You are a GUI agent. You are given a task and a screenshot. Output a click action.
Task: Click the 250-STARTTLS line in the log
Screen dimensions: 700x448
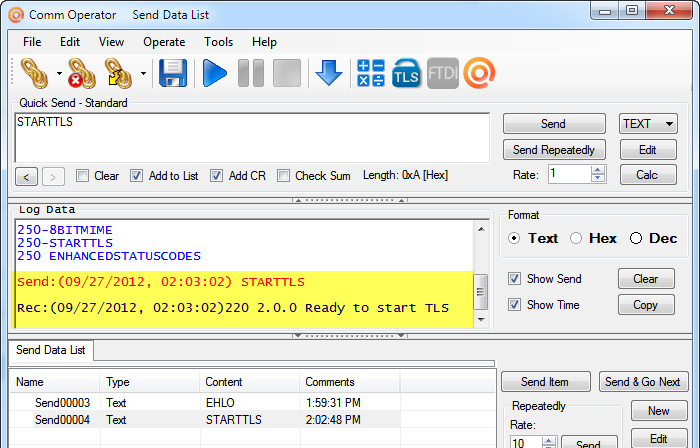[x=65, y=243]
